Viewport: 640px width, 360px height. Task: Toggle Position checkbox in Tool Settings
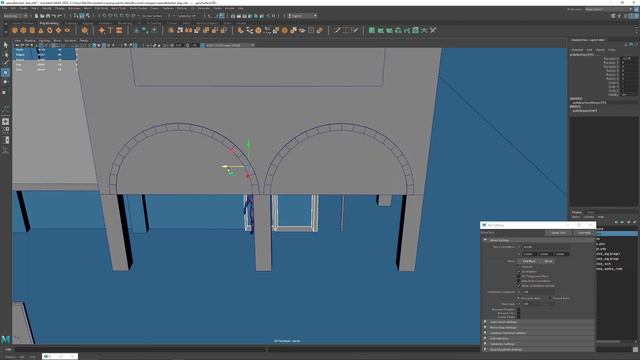point(519,267)
